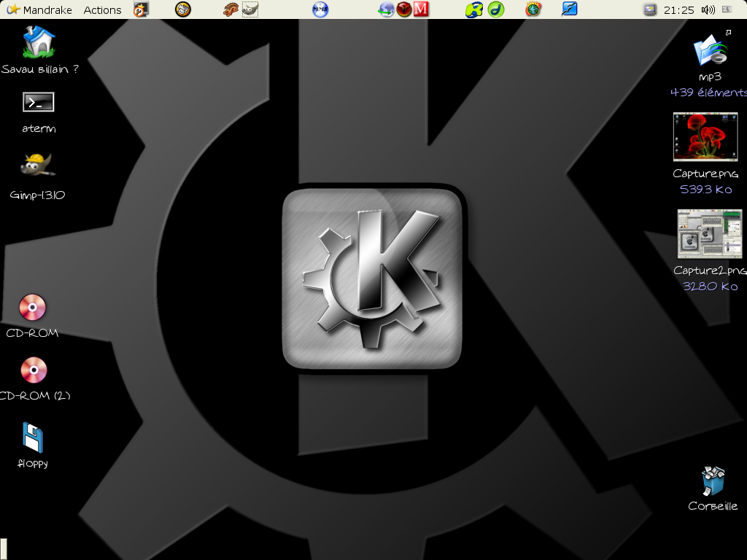Open the Mandrake main menu
This screenshot has height=560, width=747.
[39, 9]
